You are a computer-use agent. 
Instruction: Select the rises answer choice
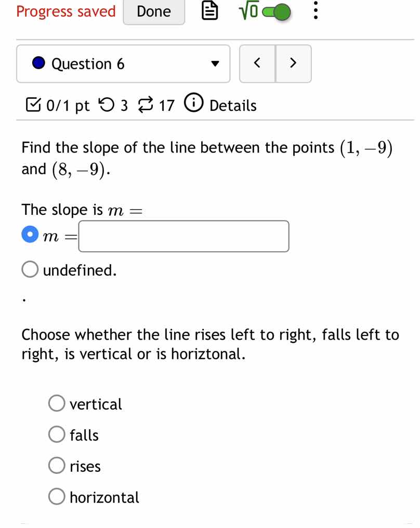tap(56, 465)
